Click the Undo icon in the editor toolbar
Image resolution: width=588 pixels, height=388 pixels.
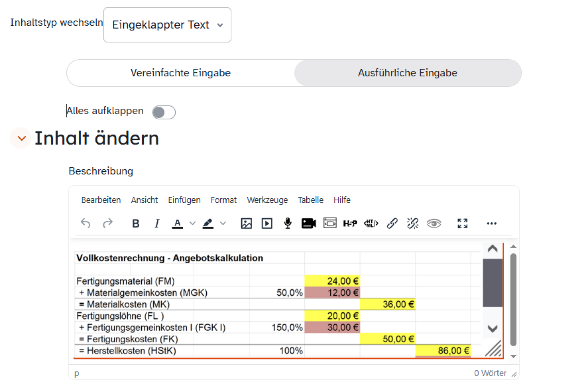pyautogui.click(x=85, y=223)
